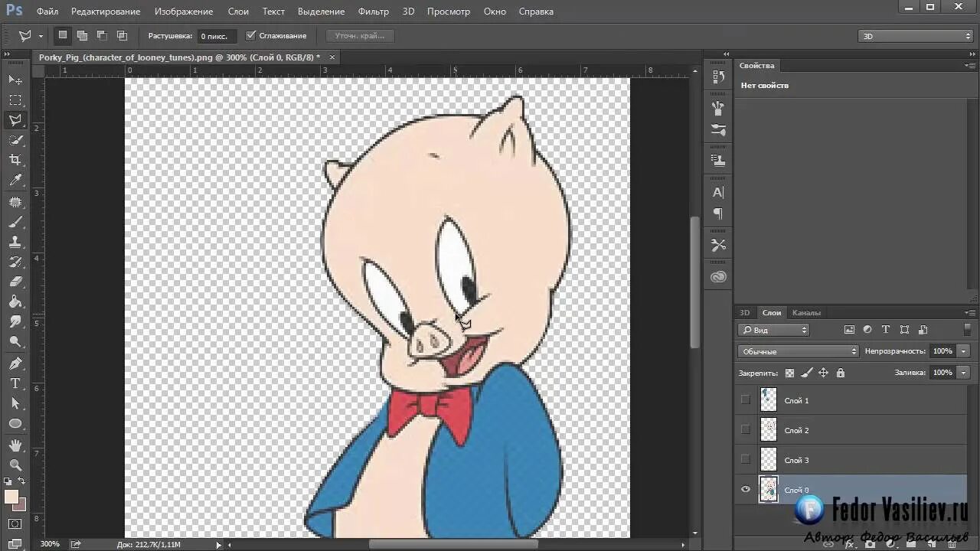Select the Quick Selection tool
Image resolution: width=980 pixels, height=551 pixels.
[15, 140]
